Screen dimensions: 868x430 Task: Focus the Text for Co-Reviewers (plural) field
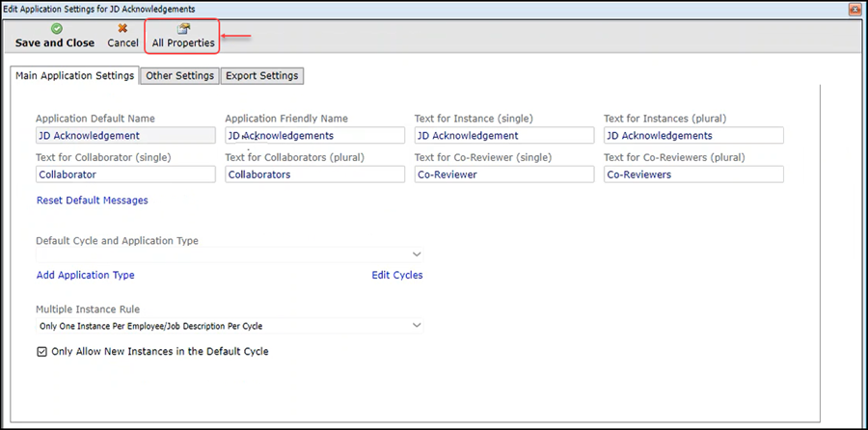(x=692, y=175)
